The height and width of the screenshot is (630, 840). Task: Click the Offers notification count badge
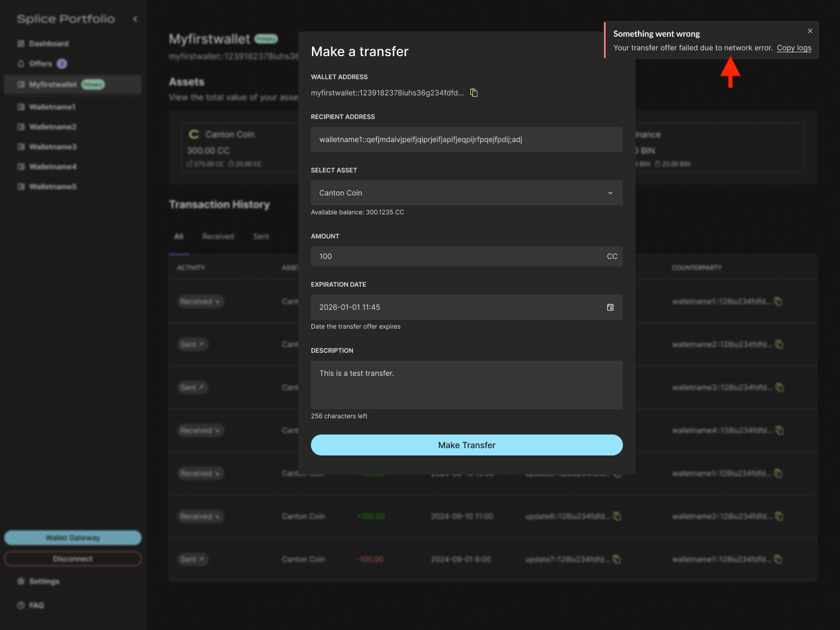click(x=62, y=63)
